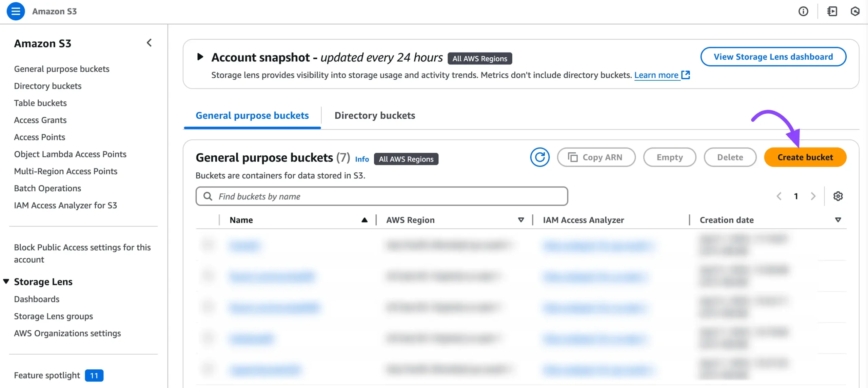Open Block Public Access settings for this account
This screenshot has width=868, height=388.
click(x=82, y=253)
